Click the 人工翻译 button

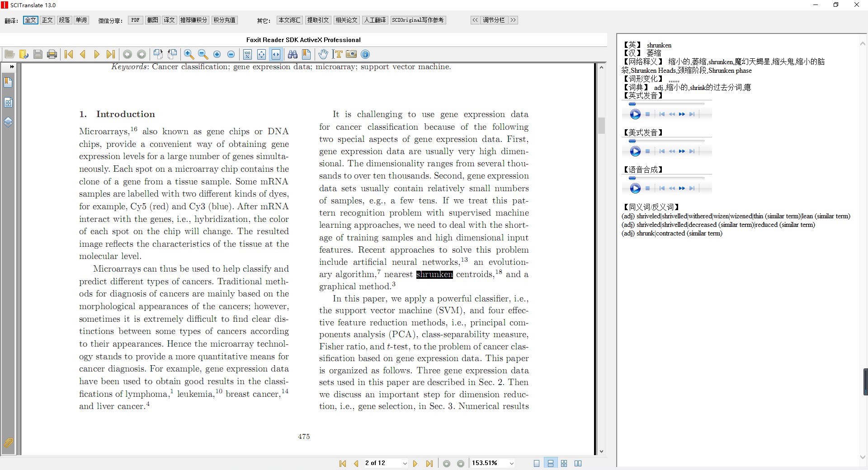pyautogui.click(x=375, y=20)
